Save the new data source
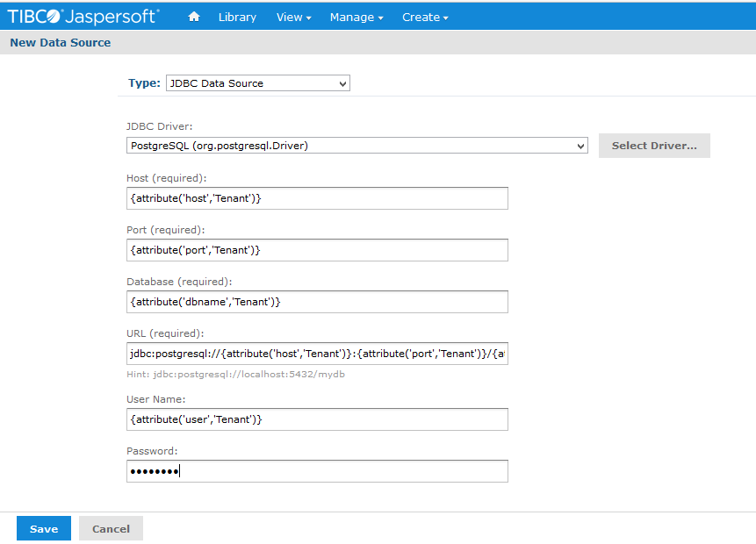Image resolution: width=756 pixels, height=544 pixels. click(x=44, y=528)
